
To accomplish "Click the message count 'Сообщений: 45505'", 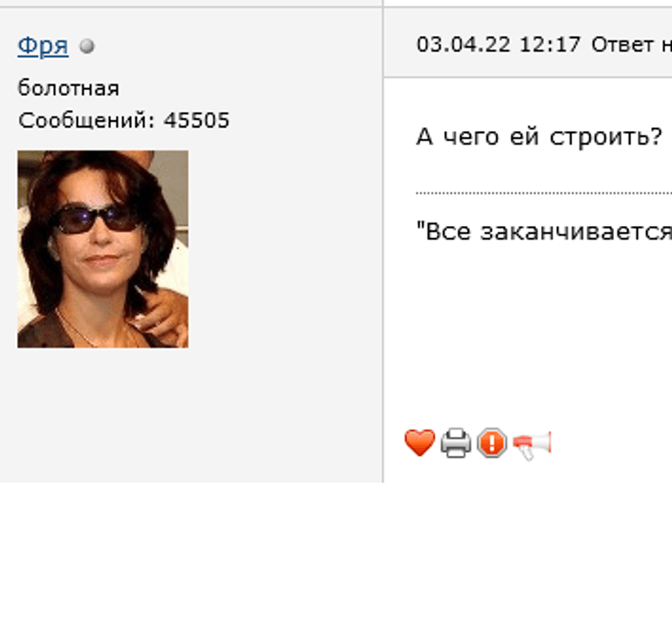I will point(123,120).
